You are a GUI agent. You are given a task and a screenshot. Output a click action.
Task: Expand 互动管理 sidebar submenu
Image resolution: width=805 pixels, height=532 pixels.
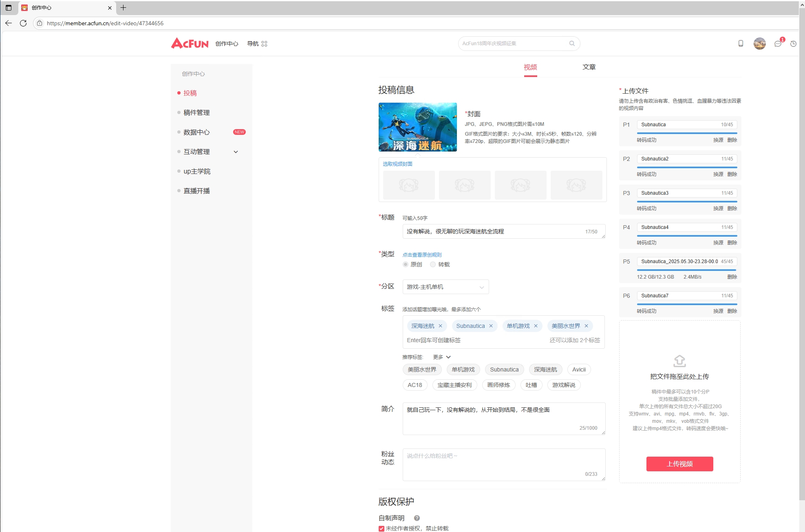(236, 152)
